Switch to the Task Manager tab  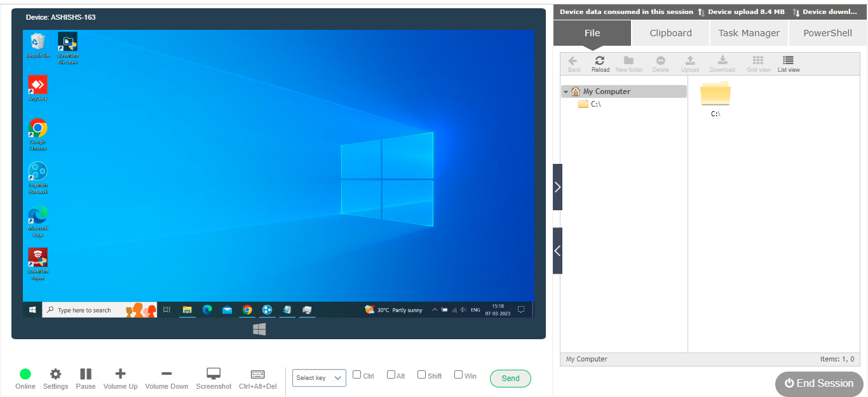(749, 33)
